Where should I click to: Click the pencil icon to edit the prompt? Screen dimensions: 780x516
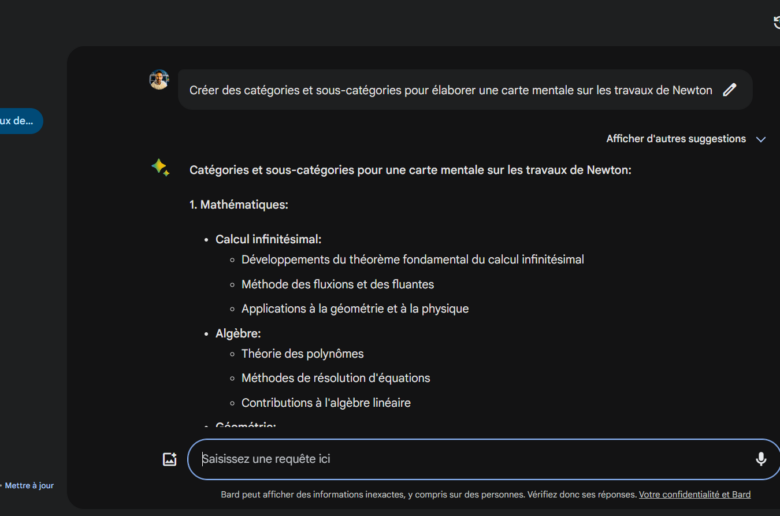730,90
